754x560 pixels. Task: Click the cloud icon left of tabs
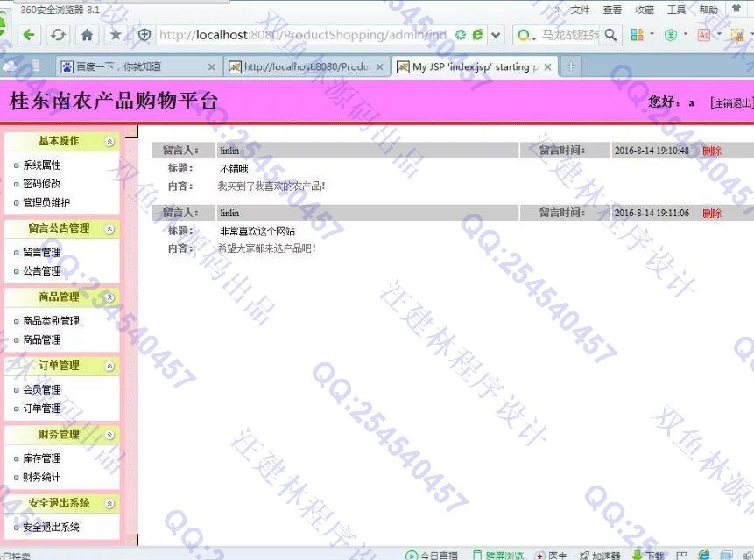pyautogui.click(x=9, y=66)
